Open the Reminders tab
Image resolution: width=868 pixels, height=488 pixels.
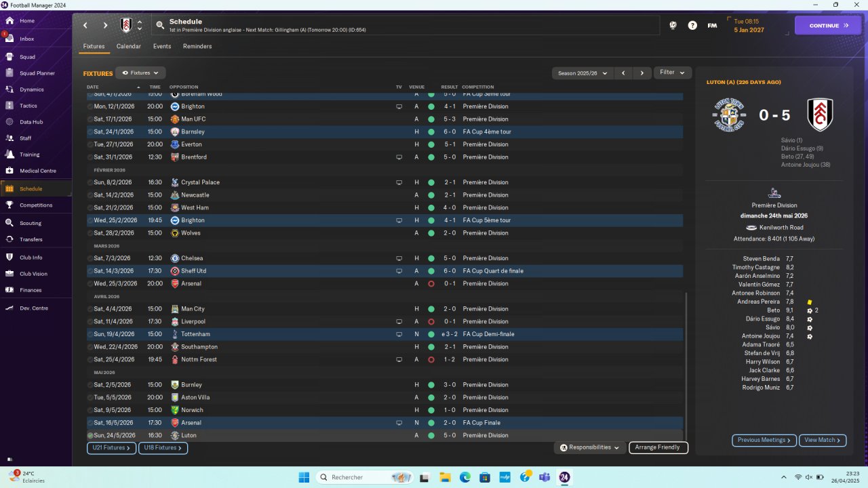[x=197, y=47]
